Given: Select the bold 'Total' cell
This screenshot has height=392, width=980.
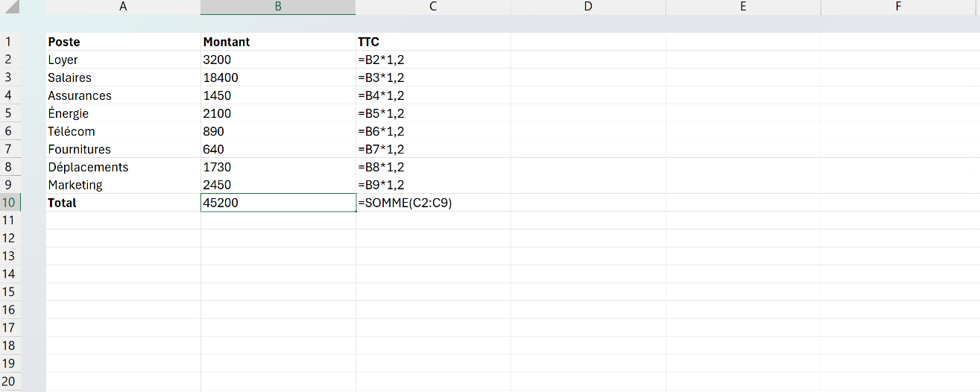Looking at the screenshot, I should point(123,203).
